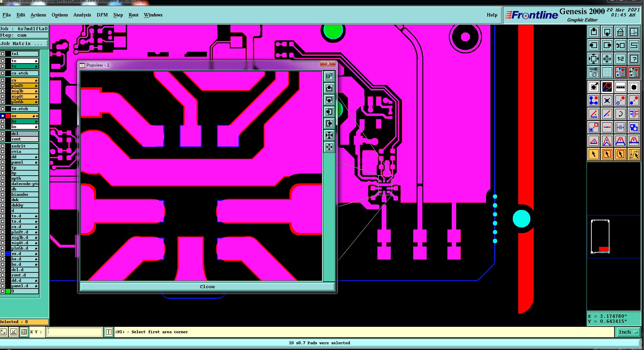Screen dimensions: 644x350
Task: Open the Job Matrix dropdown
Action: point(24,44)
